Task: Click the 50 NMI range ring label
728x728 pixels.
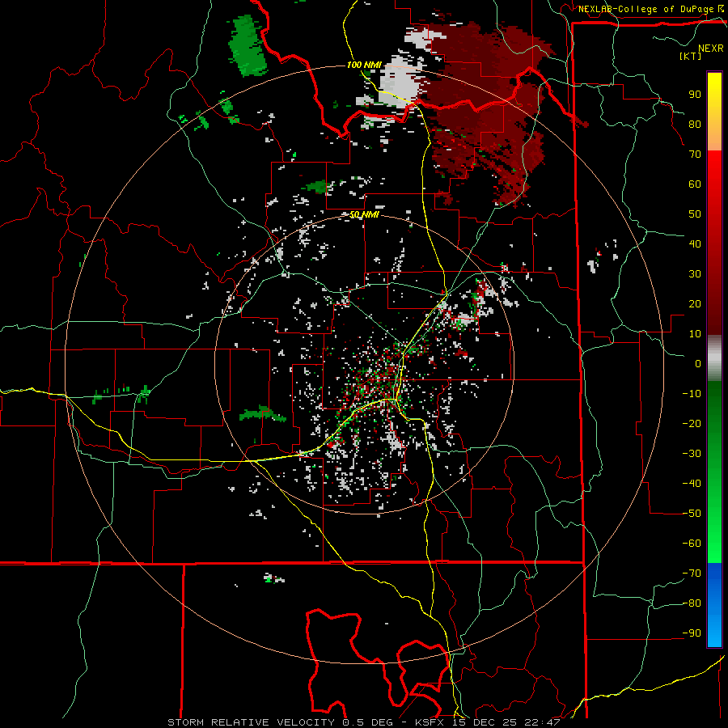Action: click(x=364, y=214)
